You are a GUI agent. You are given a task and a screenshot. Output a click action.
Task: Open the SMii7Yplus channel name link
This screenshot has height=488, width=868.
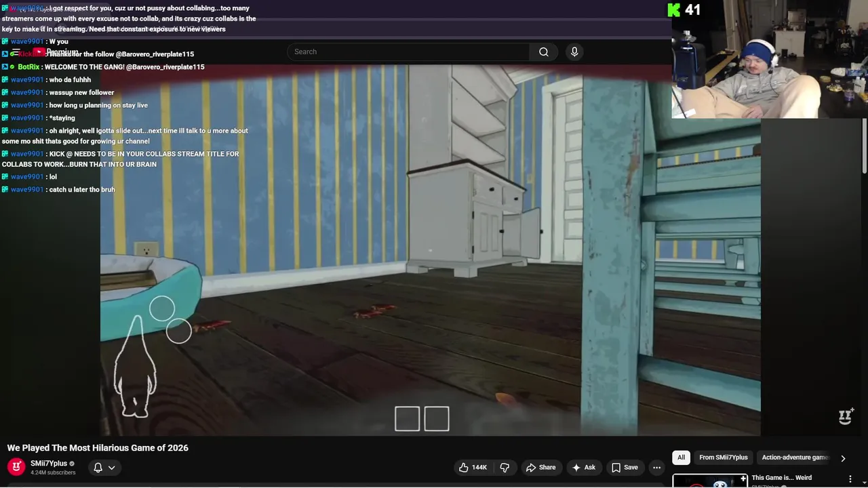49,464
